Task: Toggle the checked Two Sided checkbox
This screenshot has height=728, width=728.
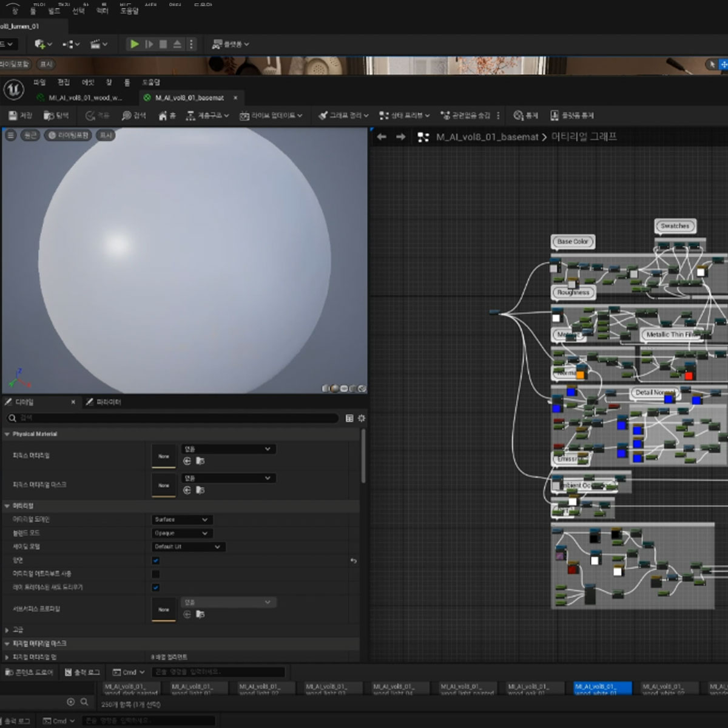Action: point(156,561)
